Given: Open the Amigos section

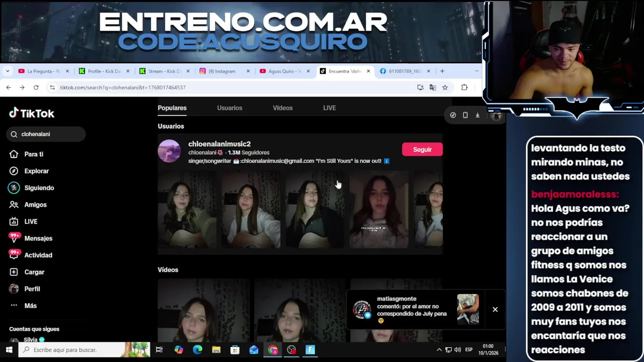Looking at the screenshot, I should [x=35, y=205].
